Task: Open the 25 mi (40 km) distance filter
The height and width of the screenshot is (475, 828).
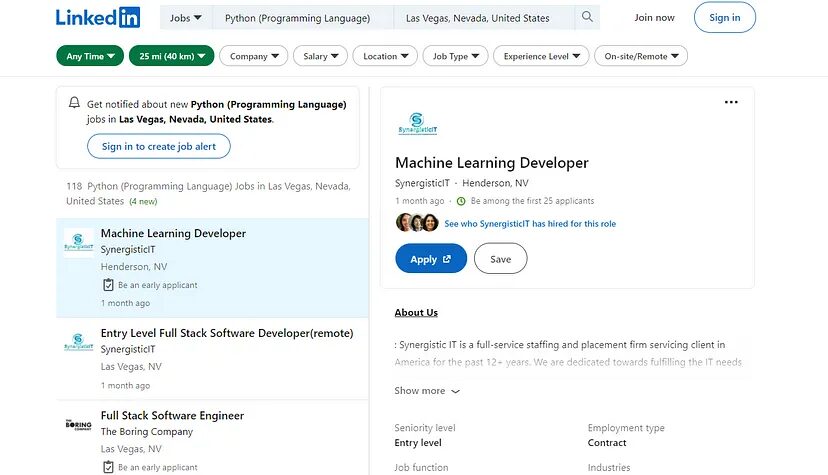Action: click(x=171, y=56)
